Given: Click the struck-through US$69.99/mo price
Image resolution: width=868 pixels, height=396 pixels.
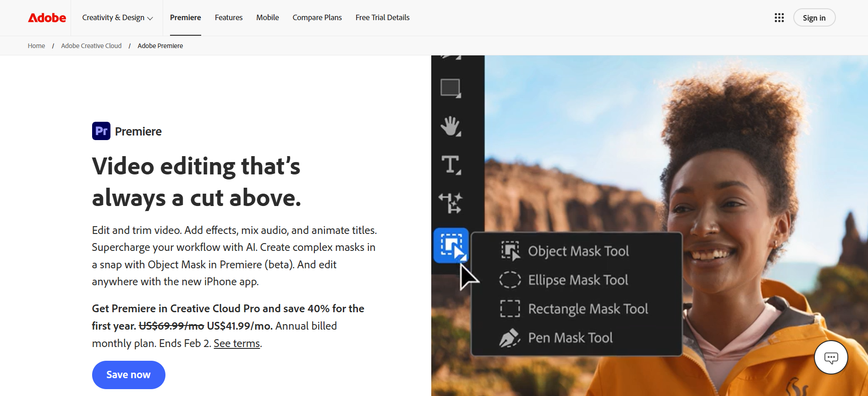Looking at the screenshot, I should pyautogui.click(x=171, y=326).
